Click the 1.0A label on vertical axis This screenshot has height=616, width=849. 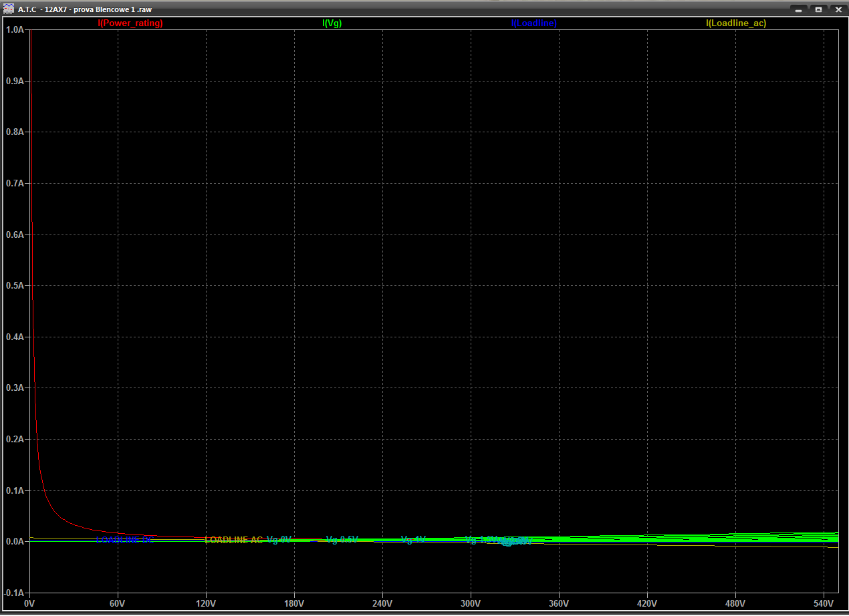tap(14, 30)
